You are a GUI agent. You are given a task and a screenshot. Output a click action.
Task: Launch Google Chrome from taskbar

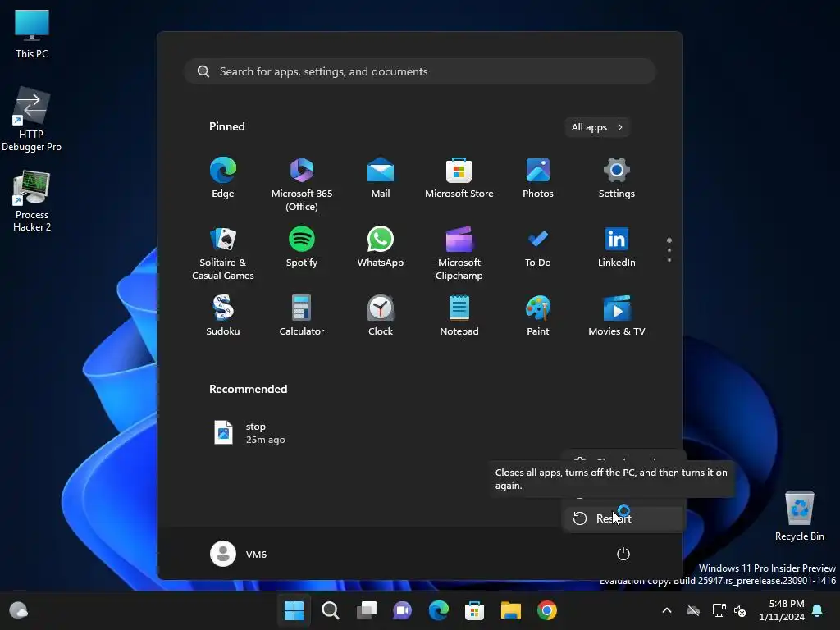tap(547, 610)
